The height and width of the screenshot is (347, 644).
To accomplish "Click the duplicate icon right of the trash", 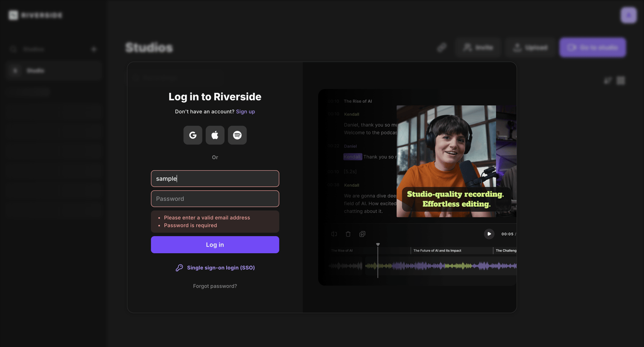I will click(362, 234).
